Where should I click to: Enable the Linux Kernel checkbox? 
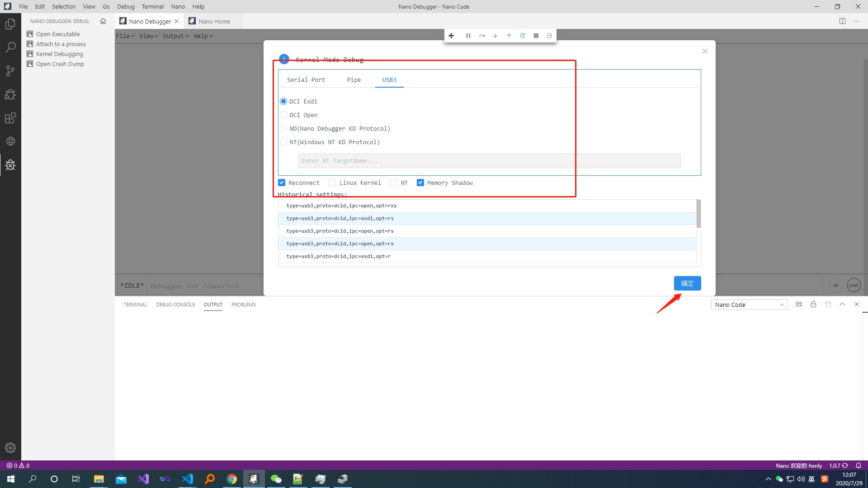332,183
